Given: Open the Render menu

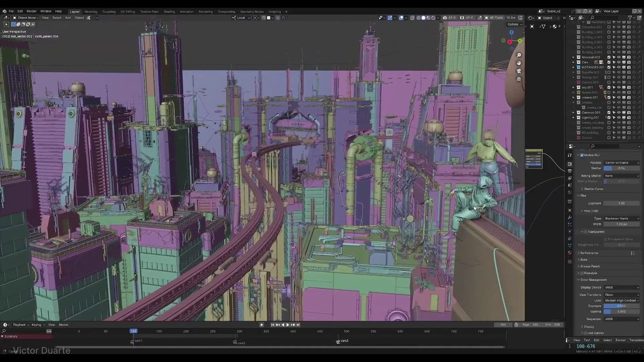Looking at the screenshot, I should tap(32, 11).
